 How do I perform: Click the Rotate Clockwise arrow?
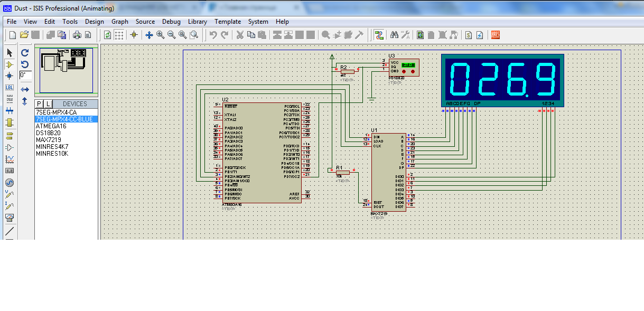tap(25, 53)
